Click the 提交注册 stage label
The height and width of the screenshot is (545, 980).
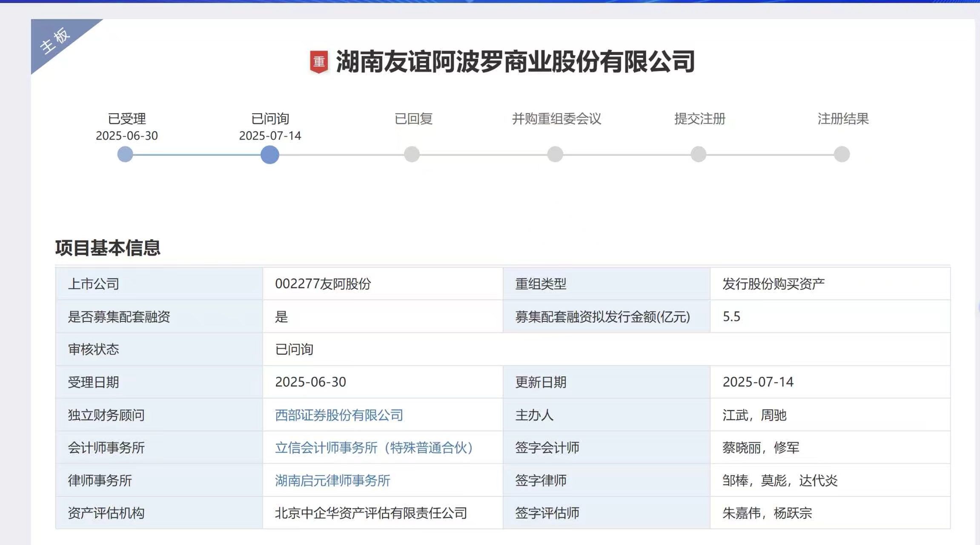[700, 119]
